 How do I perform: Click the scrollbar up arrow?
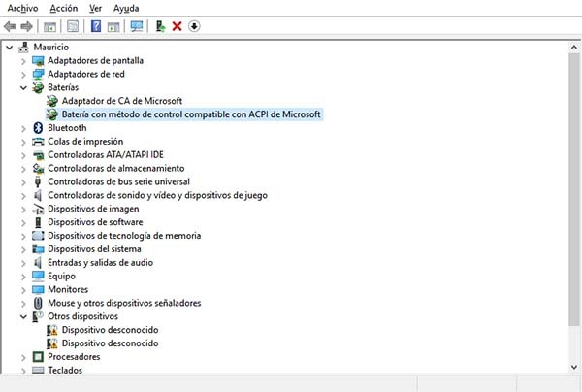coord(574,48)
